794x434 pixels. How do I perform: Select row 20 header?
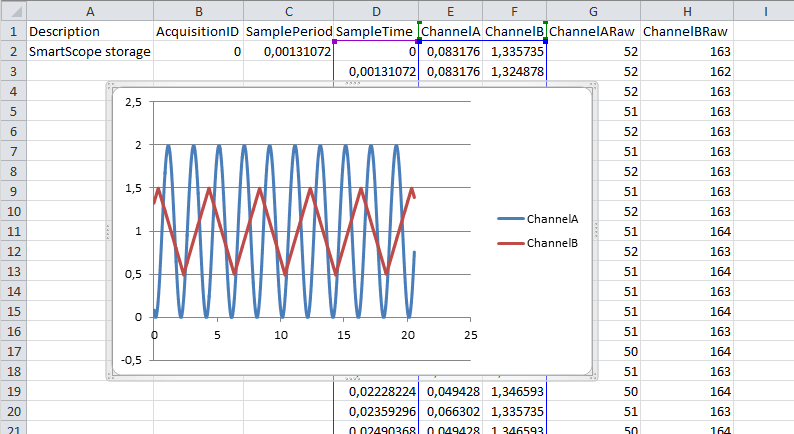[13, 411]
